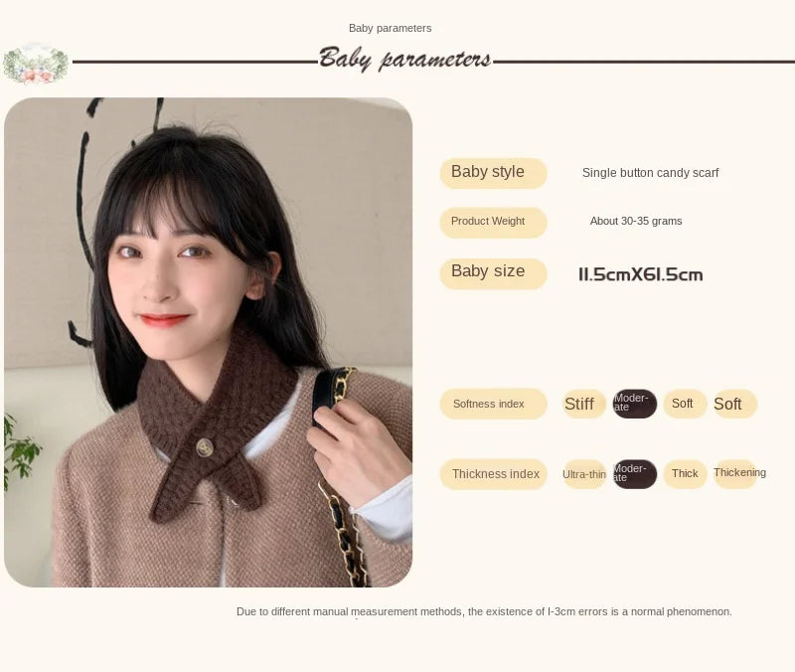Viewport: 795px width, 672px height.
Task: Click the About 30-35 grams text
Action: pos(636,221)
